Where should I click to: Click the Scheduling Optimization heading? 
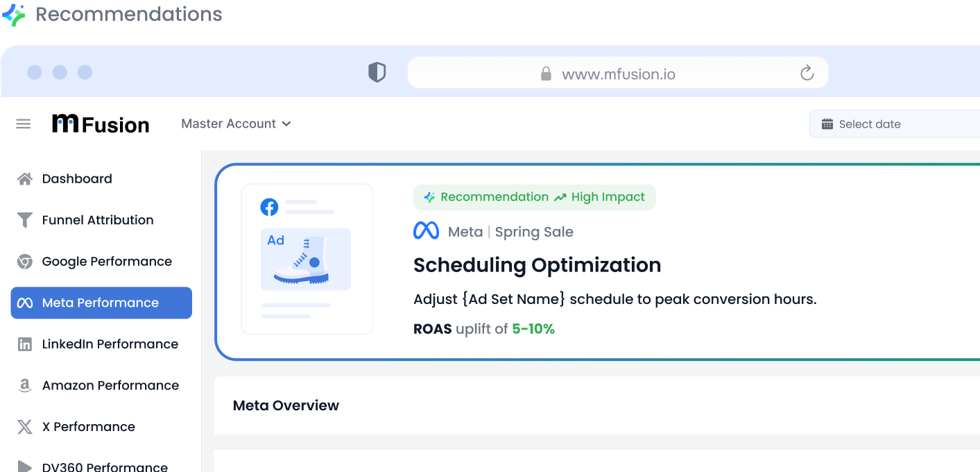(537, 265)
